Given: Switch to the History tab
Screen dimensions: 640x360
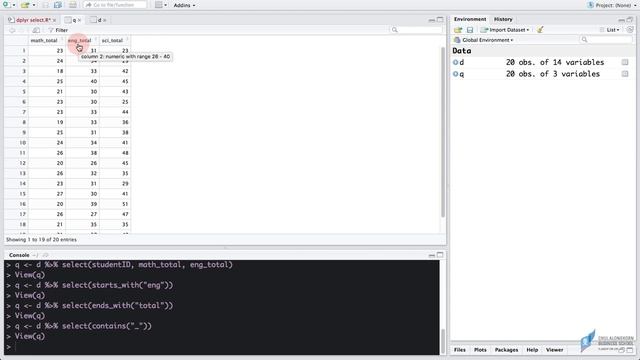Looking at the screenshot, I should coord(503,19).
